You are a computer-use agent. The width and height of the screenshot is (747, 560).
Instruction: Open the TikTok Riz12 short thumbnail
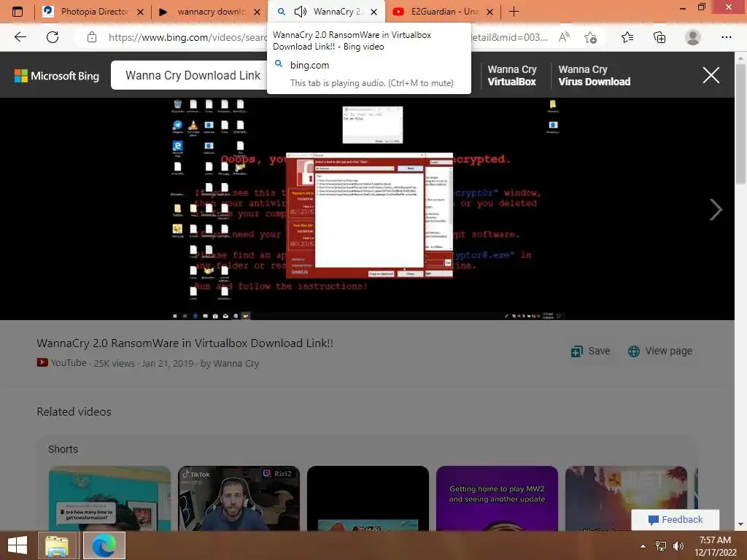(x=239, y=498)
